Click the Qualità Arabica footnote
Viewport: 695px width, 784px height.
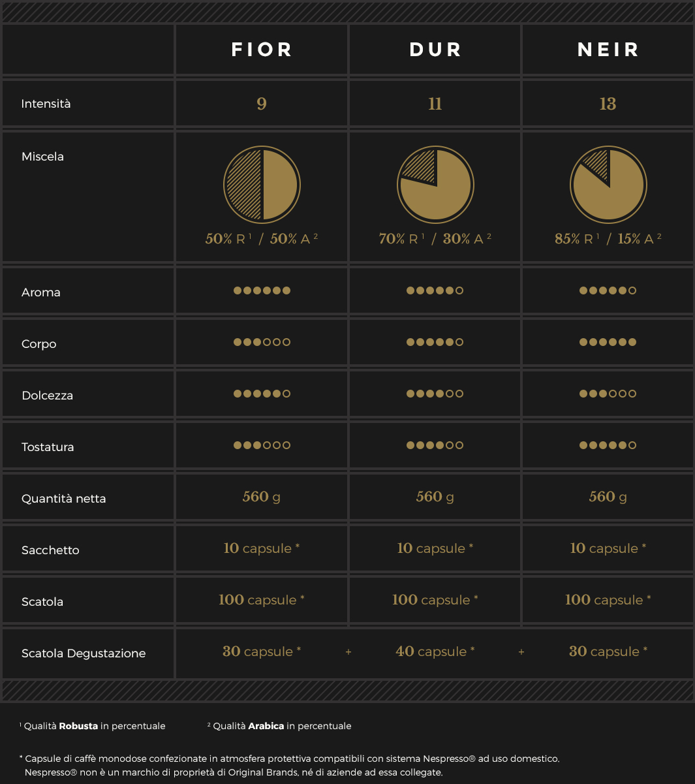279,726
